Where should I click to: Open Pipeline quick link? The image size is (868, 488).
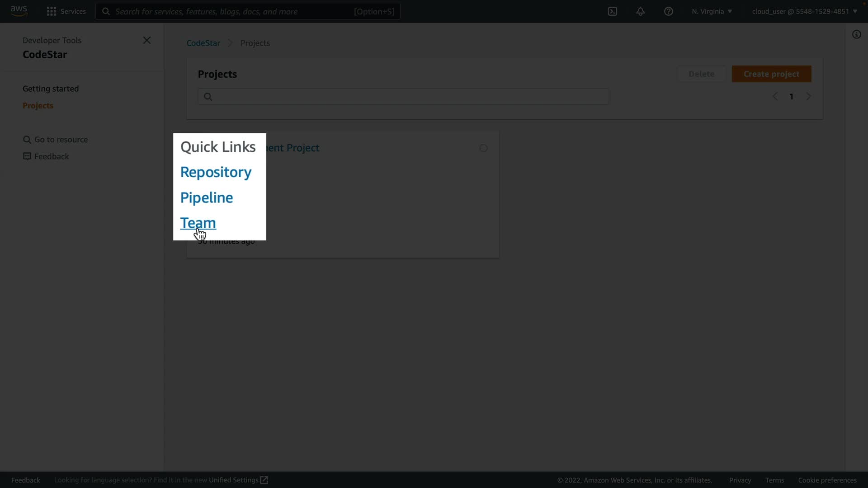click(207, 197)
